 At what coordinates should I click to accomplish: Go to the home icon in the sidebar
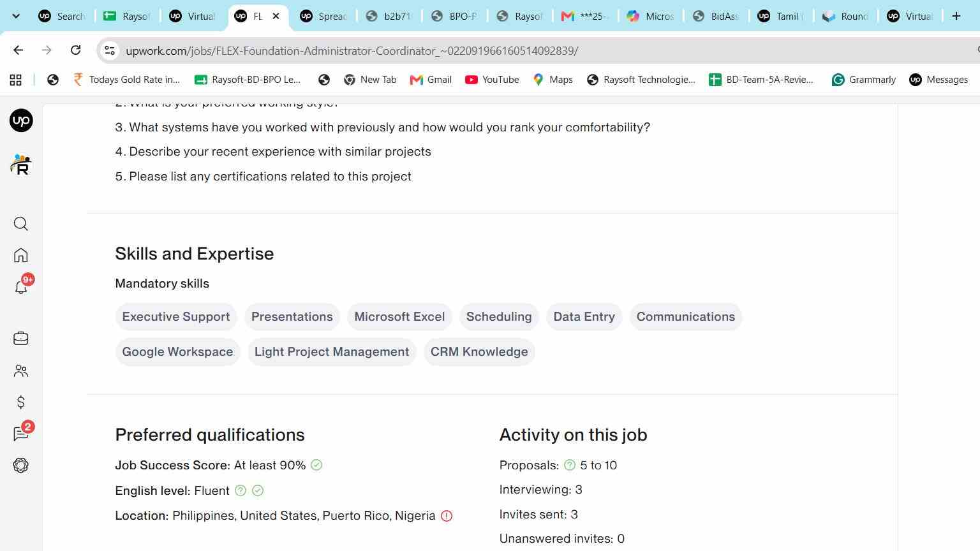point(21,256)
